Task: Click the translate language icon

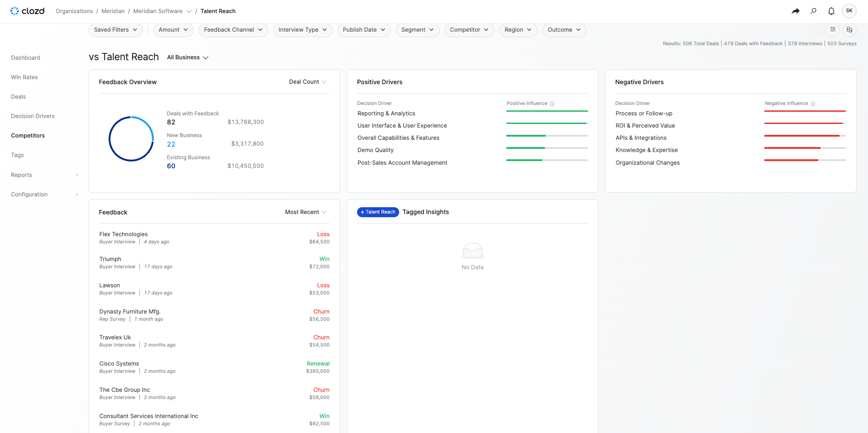Action: tap(849, 30)
